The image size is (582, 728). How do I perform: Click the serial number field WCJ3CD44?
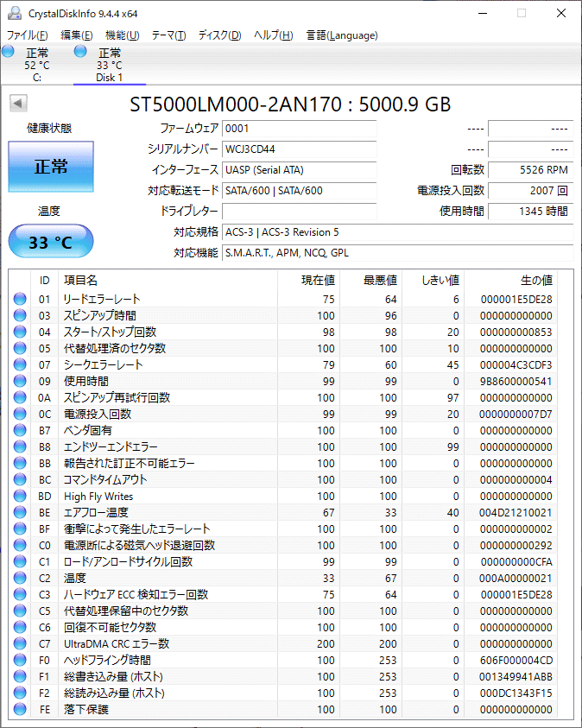click(x=299, y=149)
